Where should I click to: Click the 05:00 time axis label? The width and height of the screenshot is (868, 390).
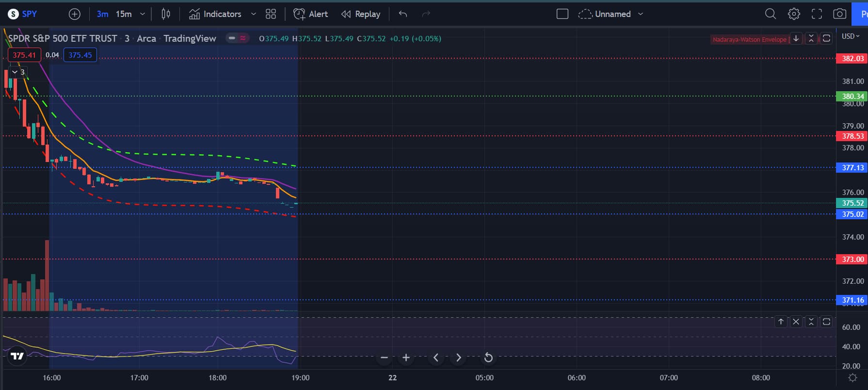pyautogui.click(x=484, y=378)
